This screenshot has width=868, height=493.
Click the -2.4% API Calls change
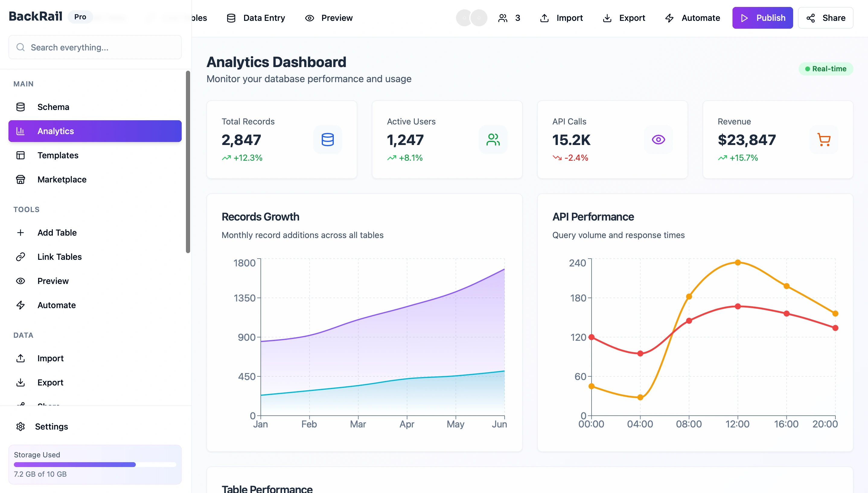click(576, 158)
